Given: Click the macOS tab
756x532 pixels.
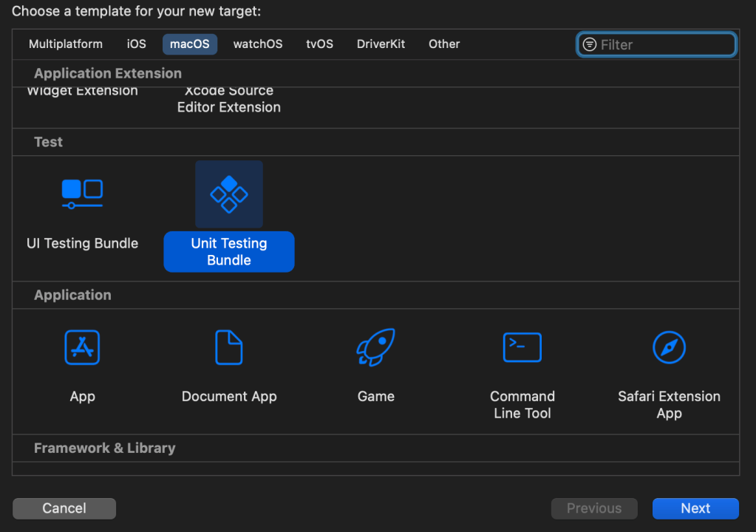Looking at the screenshot, I should 190,44.
